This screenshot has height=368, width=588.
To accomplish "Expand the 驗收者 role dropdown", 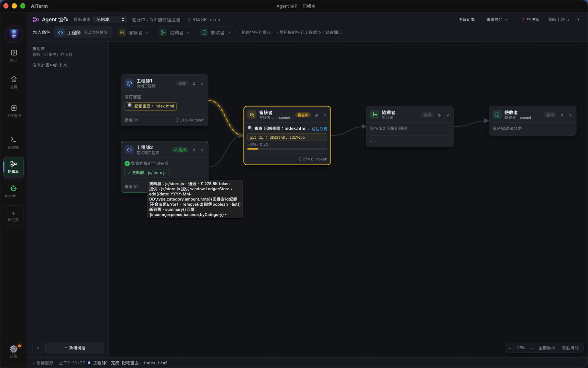I will click(217, 32).
